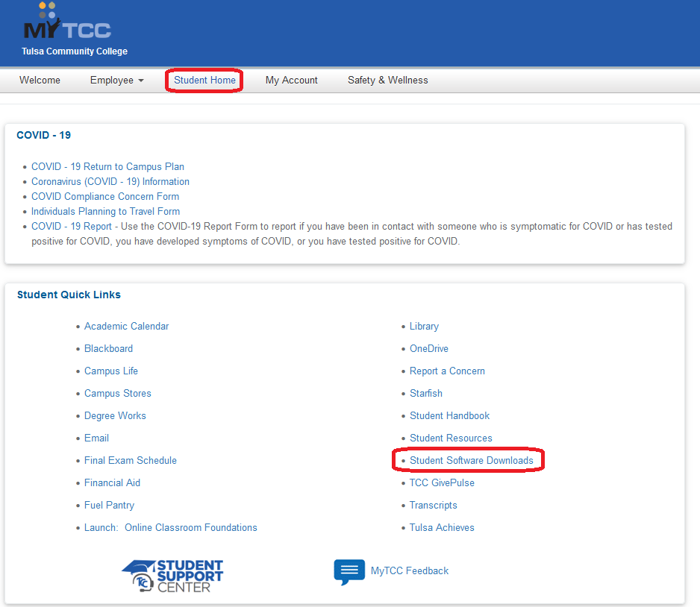Select the Student Quick Links heading
Viewport: 700px width, 607px height.
(x=69, y=295)
